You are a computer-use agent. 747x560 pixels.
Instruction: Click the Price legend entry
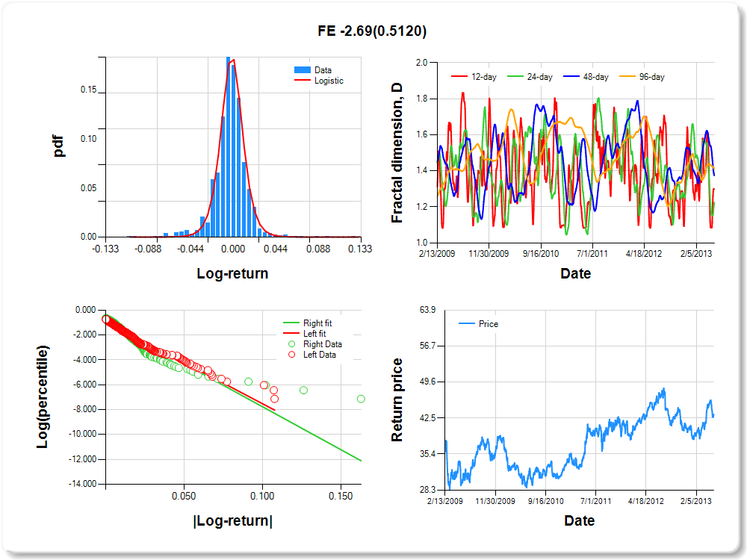pos(478,324)
